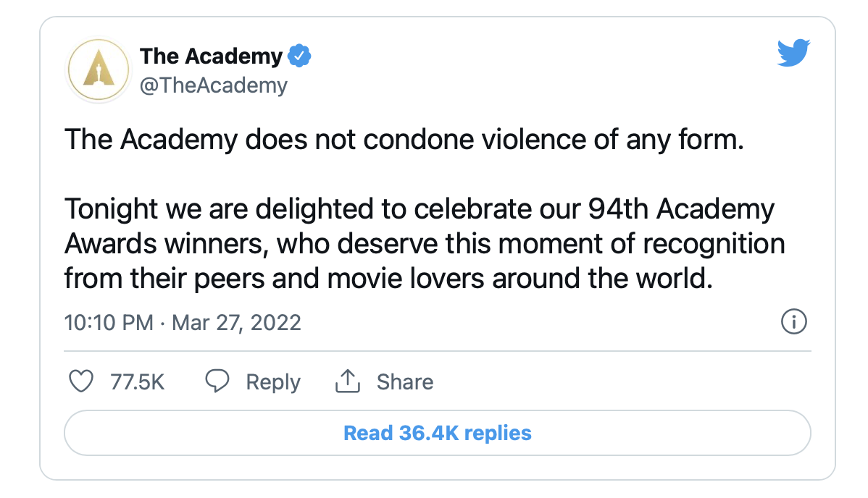The width and height of the screenshot is (868, 498).
Task: Click the 10:10 PM timestamp
Action: click(x=109, y=323)
